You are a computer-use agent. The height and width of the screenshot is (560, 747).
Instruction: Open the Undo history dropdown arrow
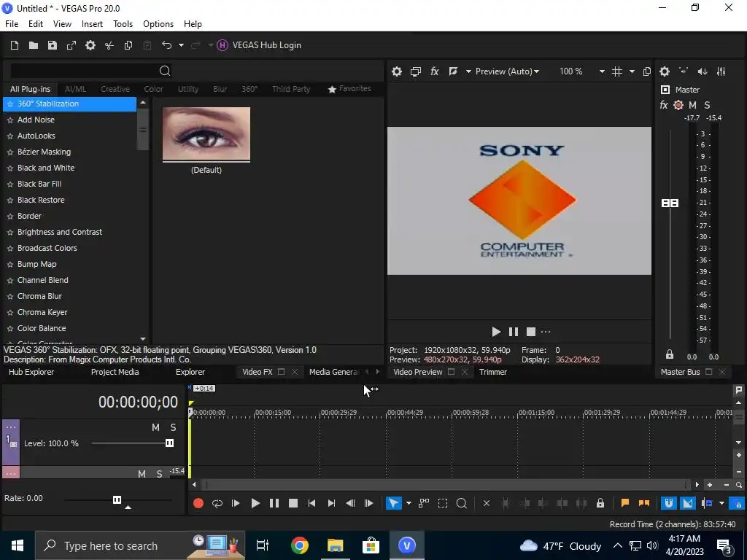click(181, 44)
